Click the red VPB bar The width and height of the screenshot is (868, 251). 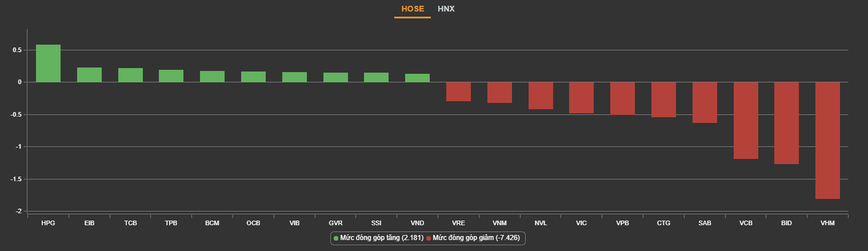click(623, 98)
